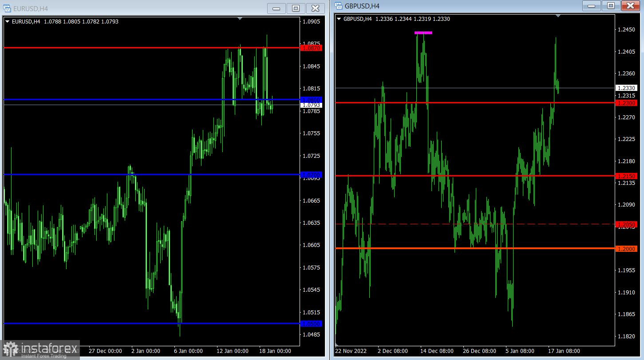
Task: Click 1.0605 on the EURUSD price scale
Action: pos(311,245)
